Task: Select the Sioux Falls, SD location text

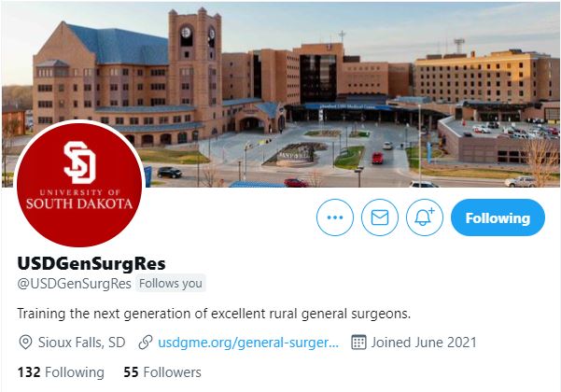Action: 81,343
